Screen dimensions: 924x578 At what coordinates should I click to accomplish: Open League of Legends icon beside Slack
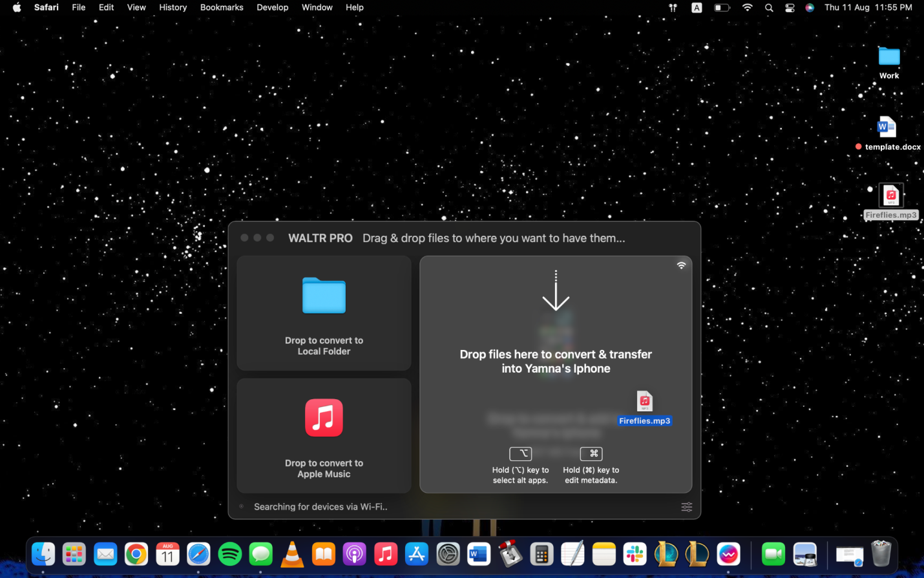666,554
